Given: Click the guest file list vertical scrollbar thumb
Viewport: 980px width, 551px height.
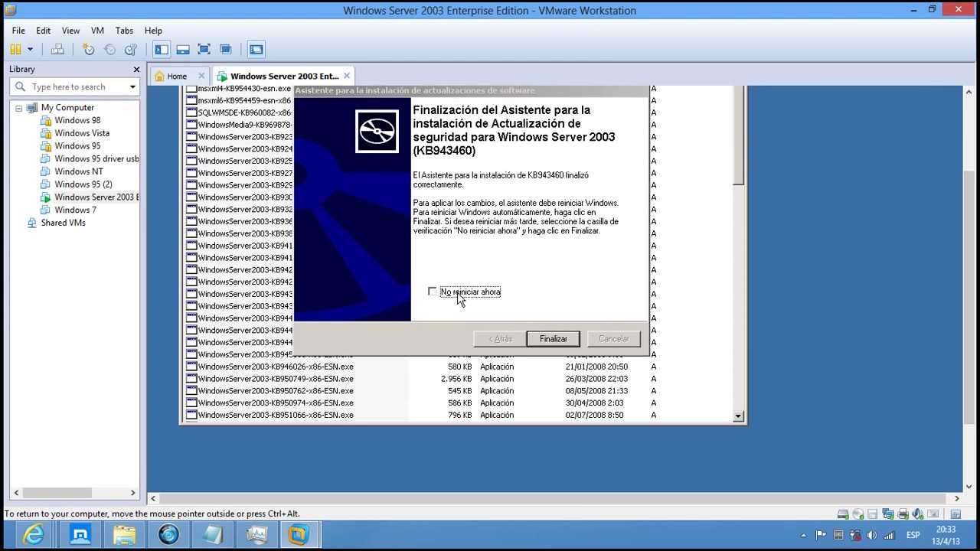Looking at the screenshot, I should pyautogui.click(x=739, y=135).
